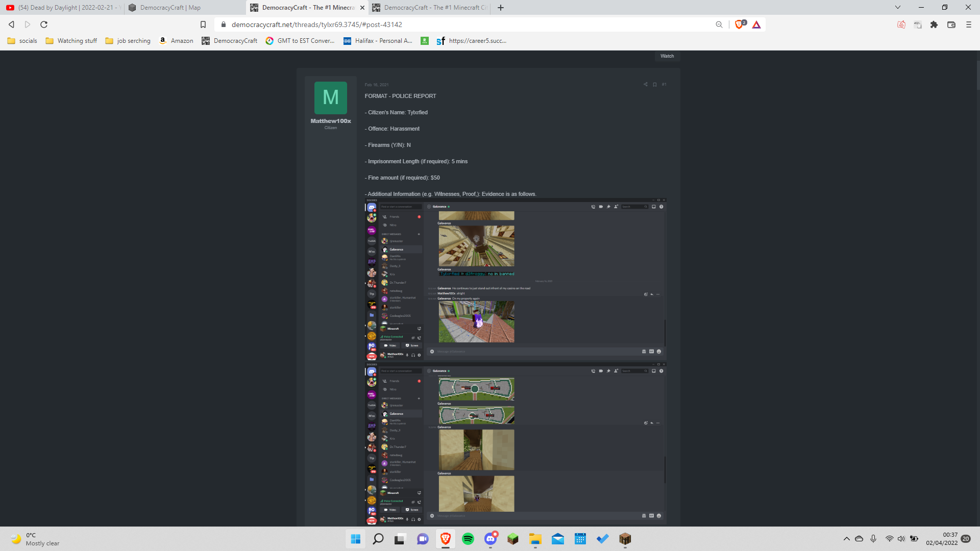Open Task View on the taskbar
Screen dimensions: 980x551
400,539
